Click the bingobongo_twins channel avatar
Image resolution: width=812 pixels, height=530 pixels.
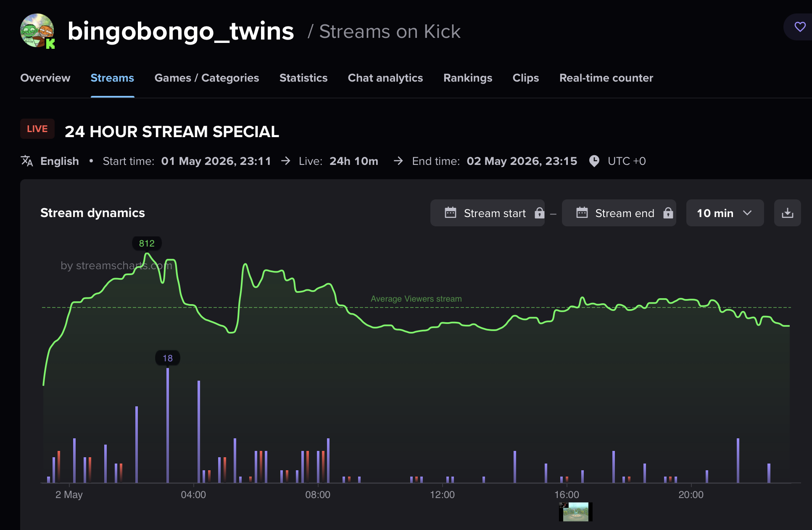click(x=37, y=31)
